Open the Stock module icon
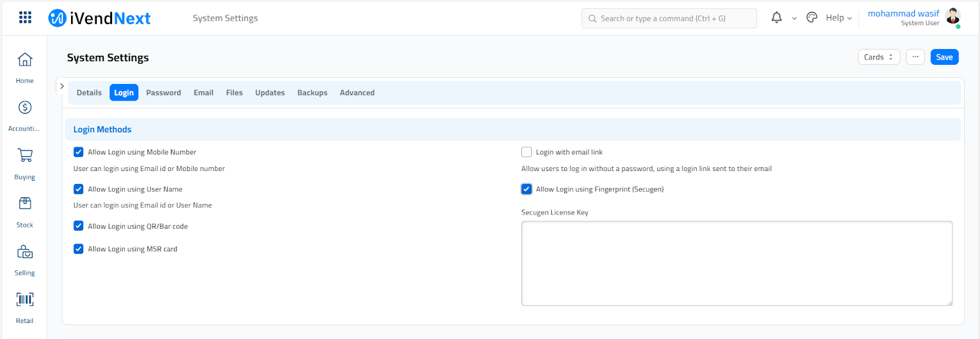This screenshot has width=980, height=339. coord(24,204)
